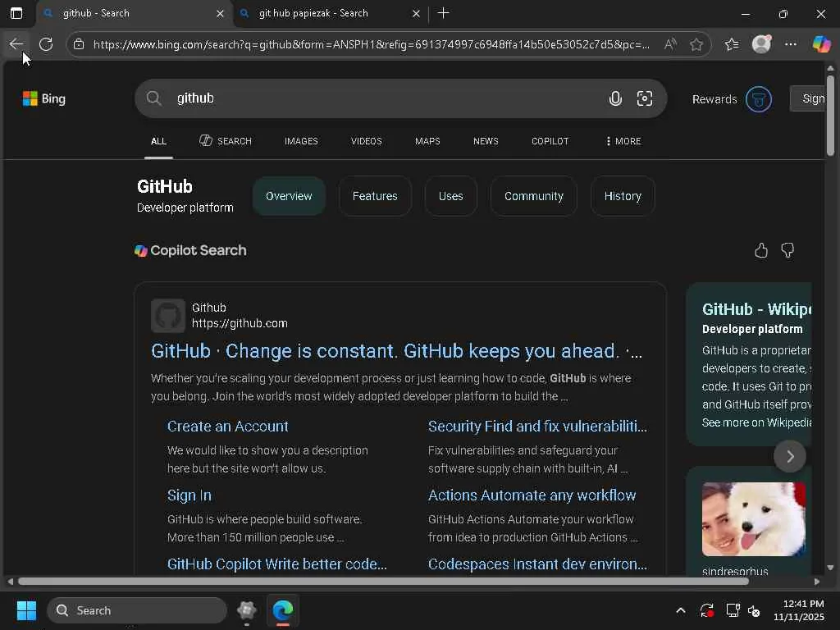Search by voice microphone icon

click(x=615, y=98)
